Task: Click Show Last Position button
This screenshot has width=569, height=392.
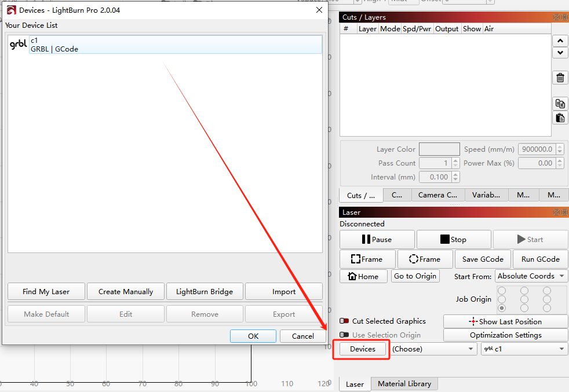Action: click(x=505, y=322)
